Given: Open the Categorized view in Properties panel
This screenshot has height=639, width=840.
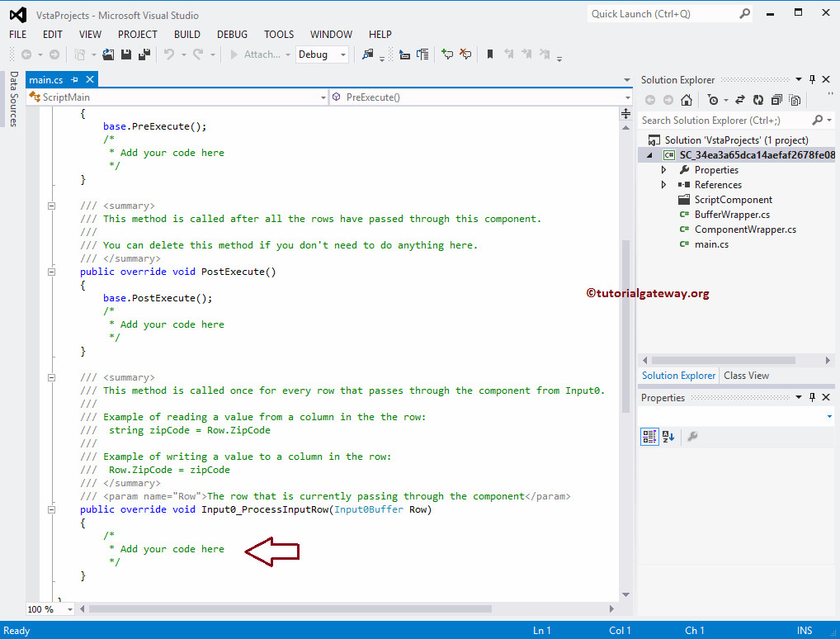Looking at the screenshot, I should 649,437.
